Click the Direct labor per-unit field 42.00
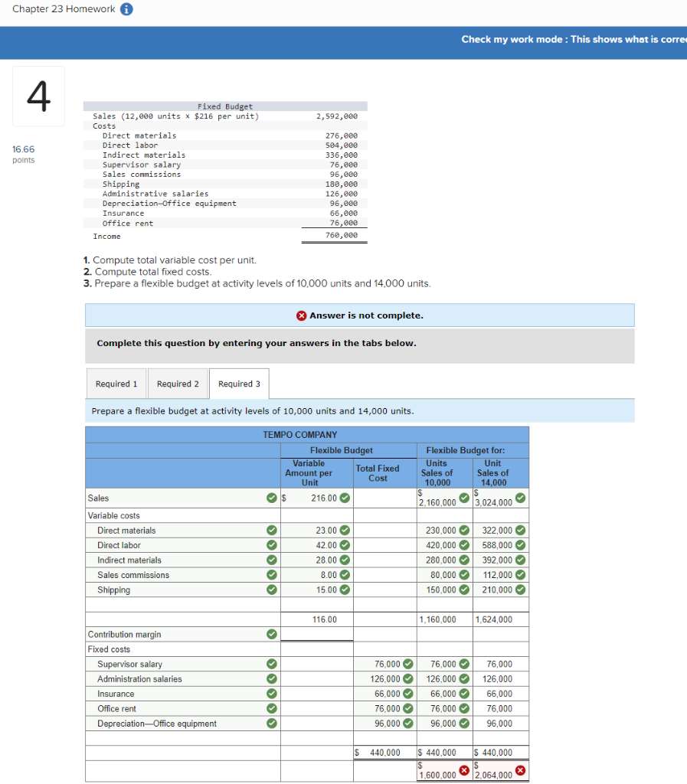This screenshot has width=687, height=784. pyautogui.click(x=317, y=545)
